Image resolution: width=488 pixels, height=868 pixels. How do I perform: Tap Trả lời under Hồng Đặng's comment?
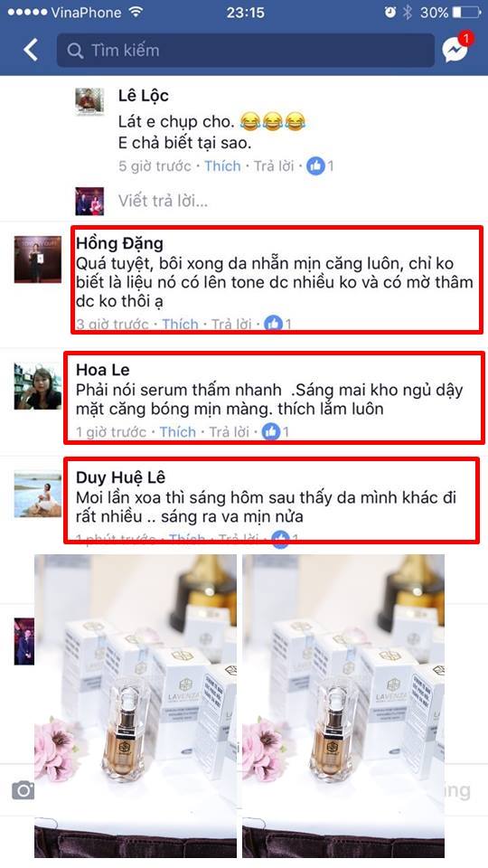point(231,324)
